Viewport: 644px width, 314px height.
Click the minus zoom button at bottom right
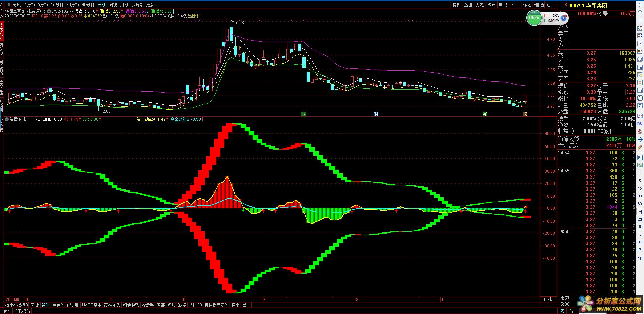[552, 305]
